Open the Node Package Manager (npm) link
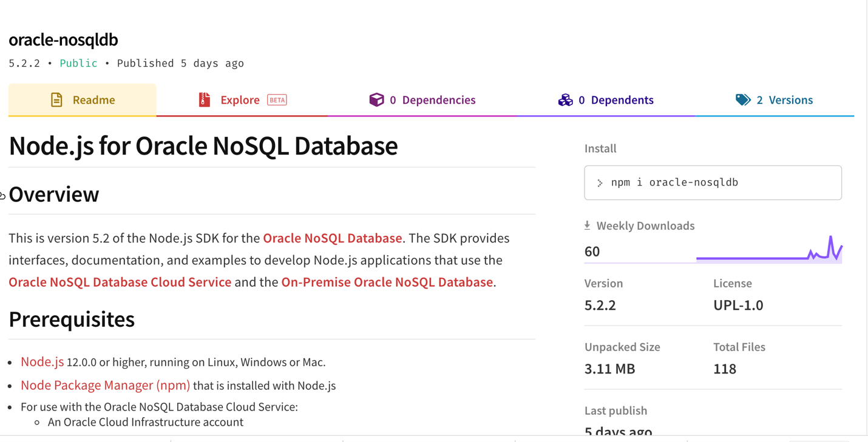 click(105, 386)
